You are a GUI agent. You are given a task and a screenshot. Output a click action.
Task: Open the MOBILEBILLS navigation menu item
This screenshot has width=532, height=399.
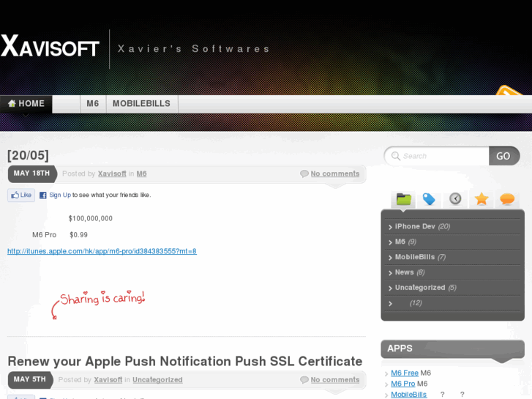click(x=142, y=104)
